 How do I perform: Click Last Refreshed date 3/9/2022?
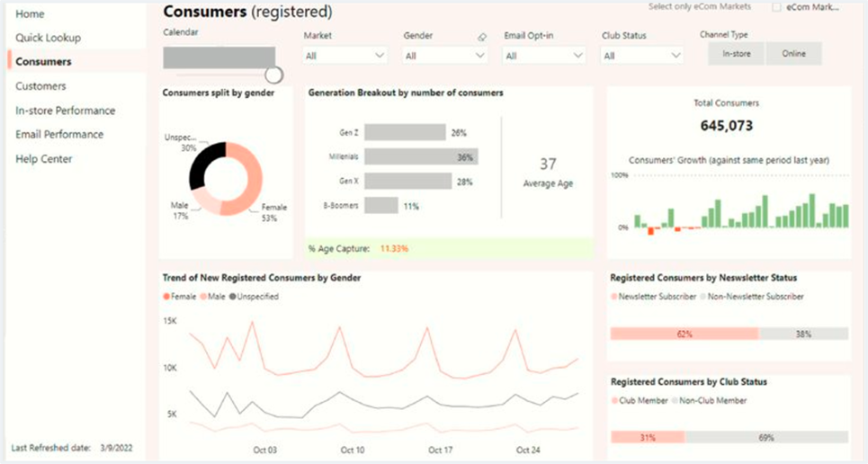[x=116, y=448]
